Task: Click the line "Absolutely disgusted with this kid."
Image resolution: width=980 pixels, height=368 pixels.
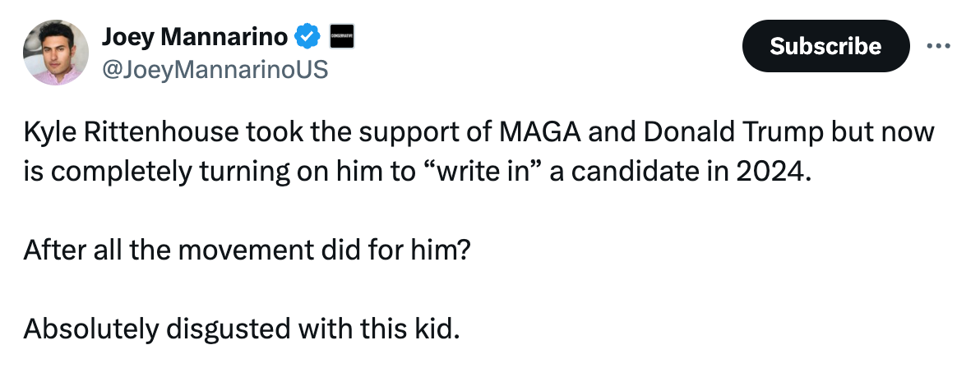Action: 238,329
